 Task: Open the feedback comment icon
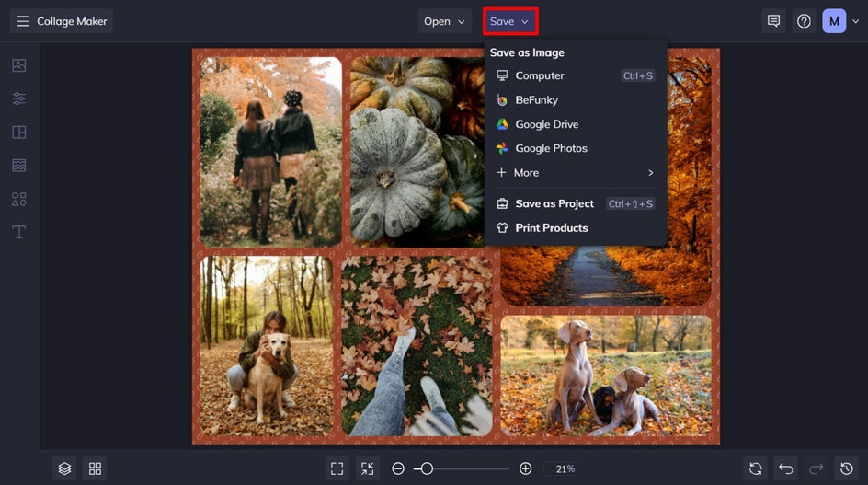773,21
